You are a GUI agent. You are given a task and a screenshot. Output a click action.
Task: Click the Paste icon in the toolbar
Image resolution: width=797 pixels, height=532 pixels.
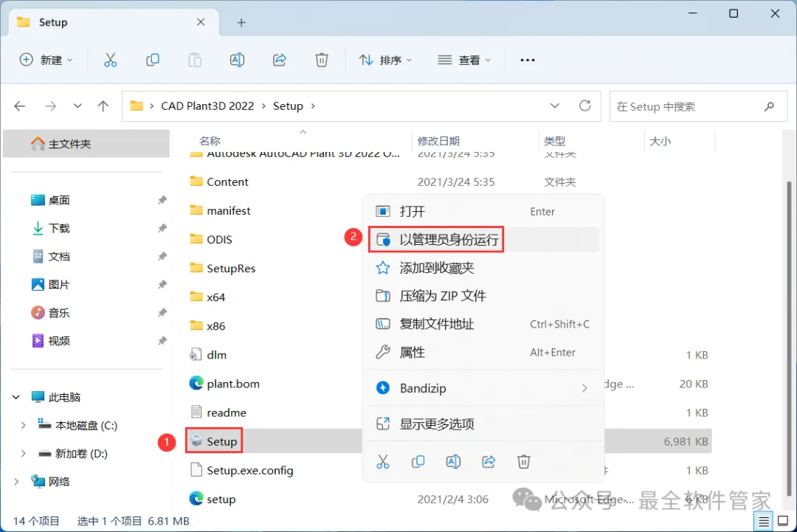click(x=195, y=60)
